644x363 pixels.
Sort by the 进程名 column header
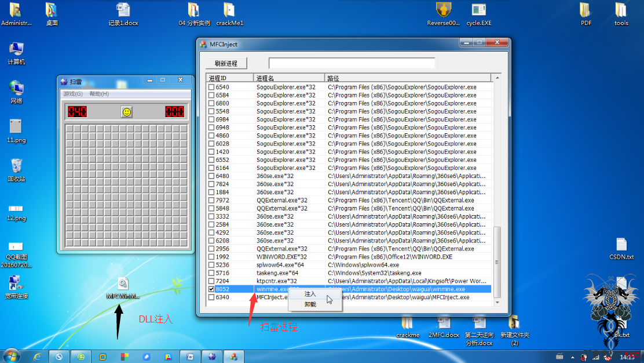[289, 78]
